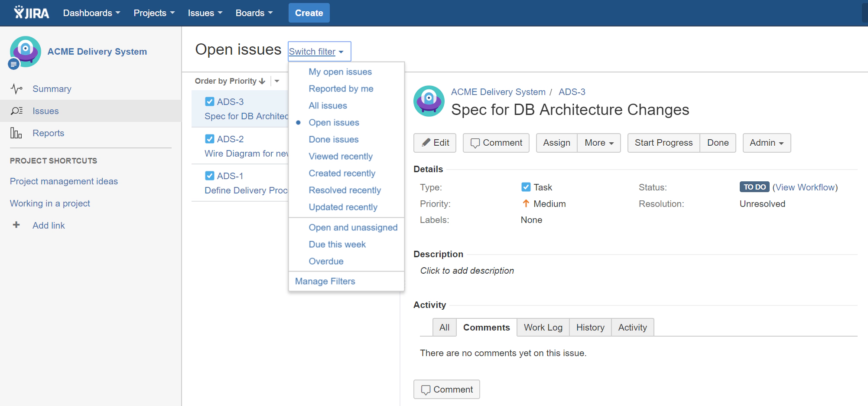This screenshot has height=406, width=868.
Task: Select Open and unassigned filter
Action: click(x=353, y=227)
